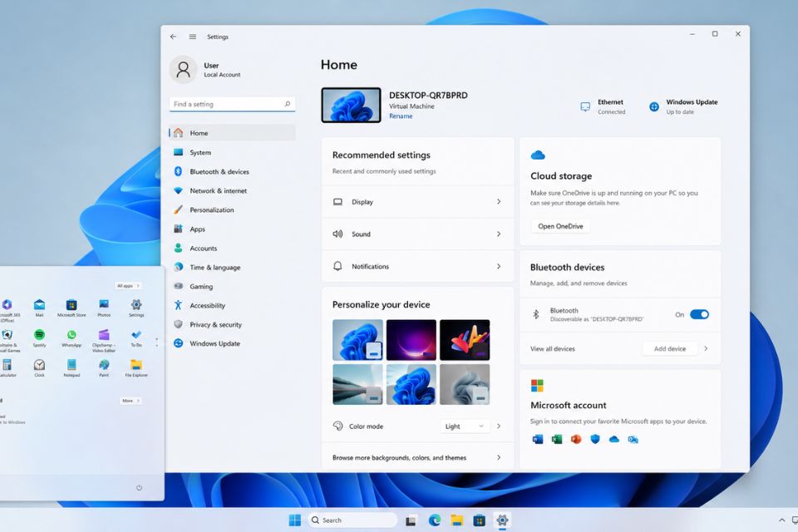Click the Word icon under Microsoft account
Screen dimensions: 798x532
coord(538,440)
